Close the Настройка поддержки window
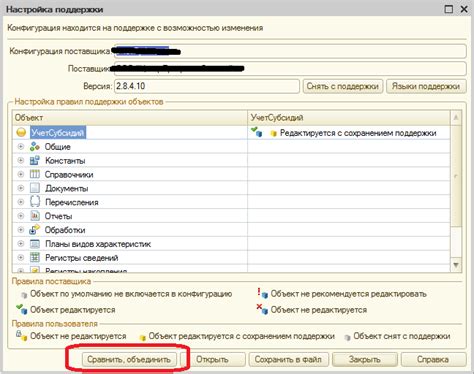 tap(464, 9)
